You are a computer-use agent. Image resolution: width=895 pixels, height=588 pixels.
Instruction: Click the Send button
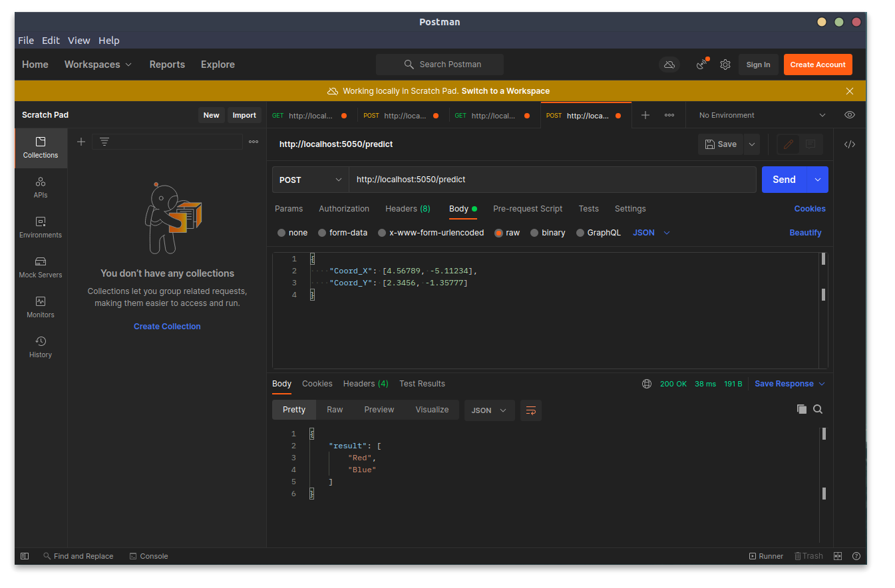coord(784,180)
